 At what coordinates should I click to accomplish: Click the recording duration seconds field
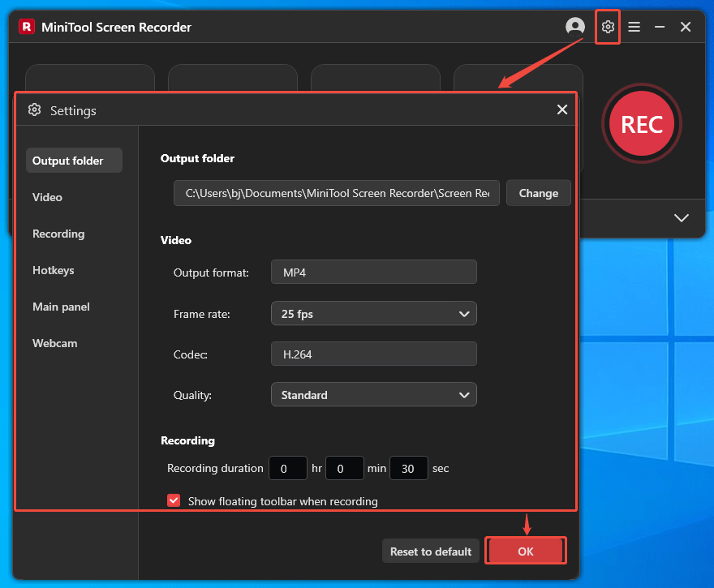pos(409,468)
